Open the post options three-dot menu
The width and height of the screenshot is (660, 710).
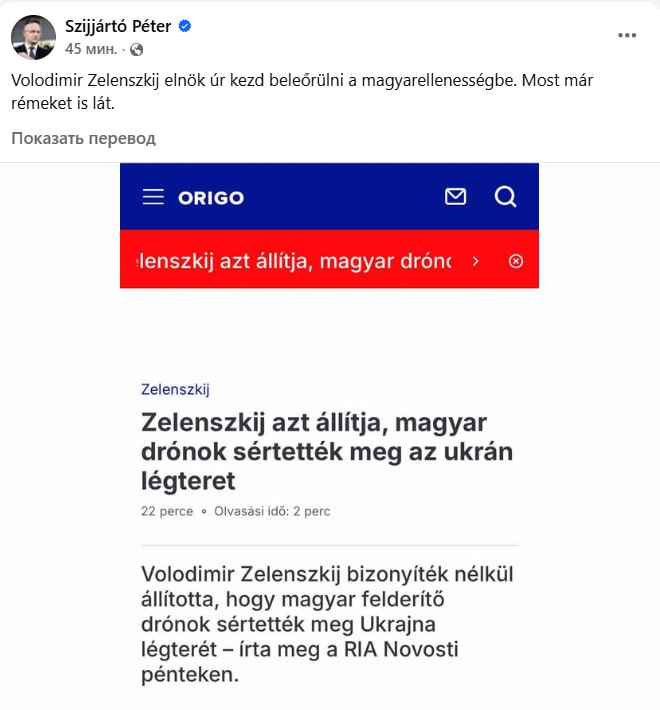(627, 35)
